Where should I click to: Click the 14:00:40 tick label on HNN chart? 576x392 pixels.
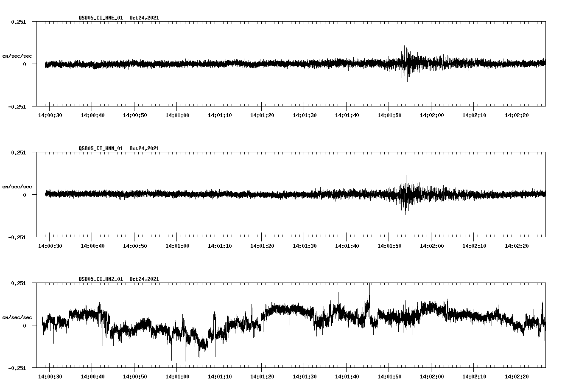[92, 246]
